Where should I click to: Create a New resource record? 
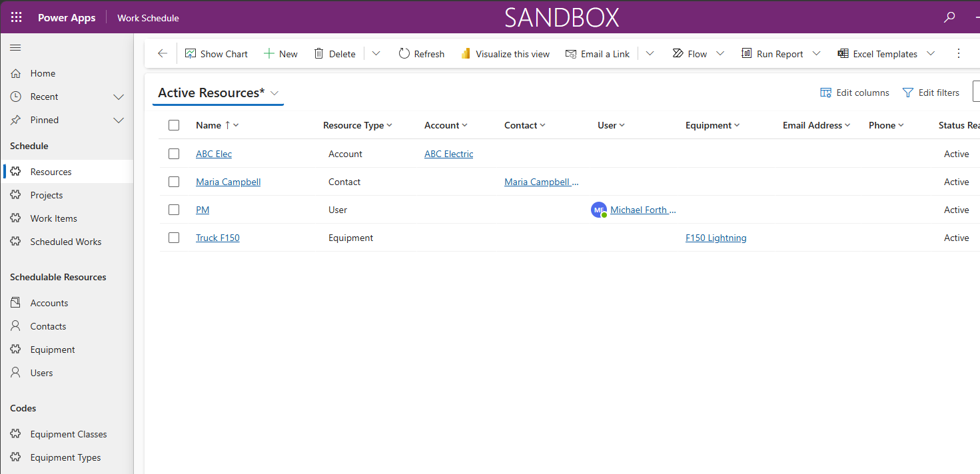point(280,54)
